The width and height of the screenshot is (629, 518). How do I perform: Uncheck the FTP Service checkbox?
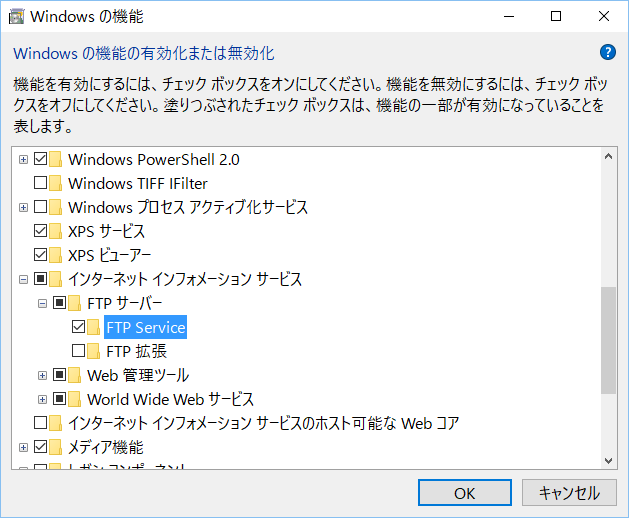pos(79,327)
